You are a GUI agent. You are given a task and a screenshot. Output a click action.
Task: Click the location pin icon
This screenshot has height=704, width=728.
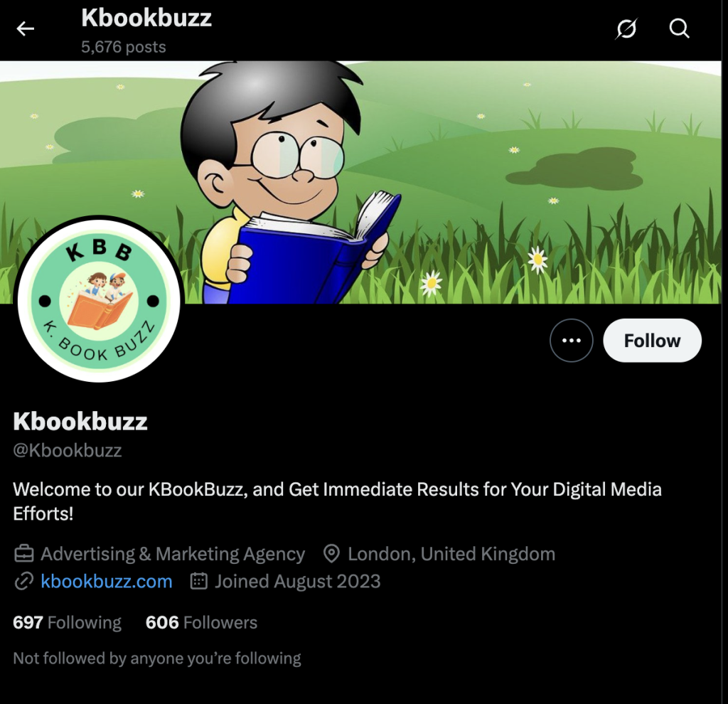331,553
